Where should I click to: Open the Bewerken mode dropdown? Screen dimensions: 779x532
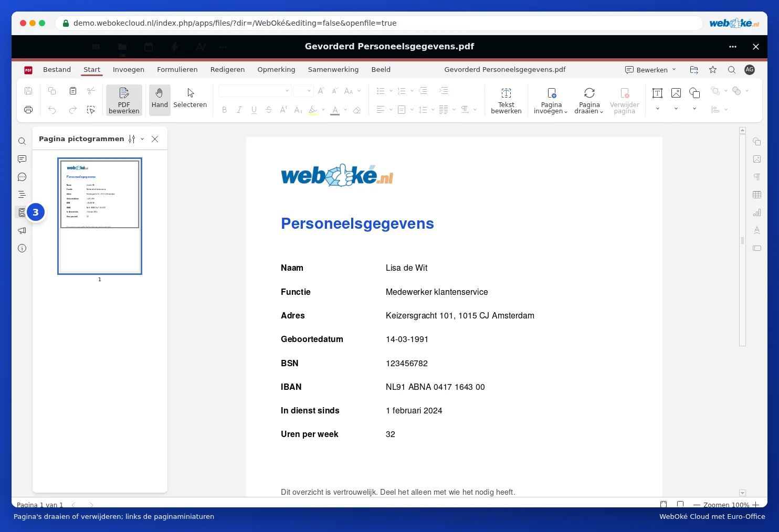coord(650,70)
